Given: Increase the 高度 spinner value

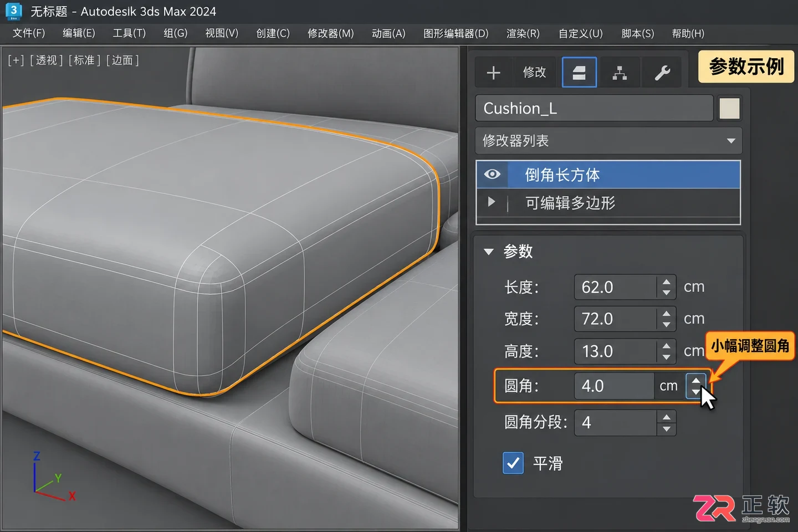Looking at the screenshot, I should click(666, 346).
